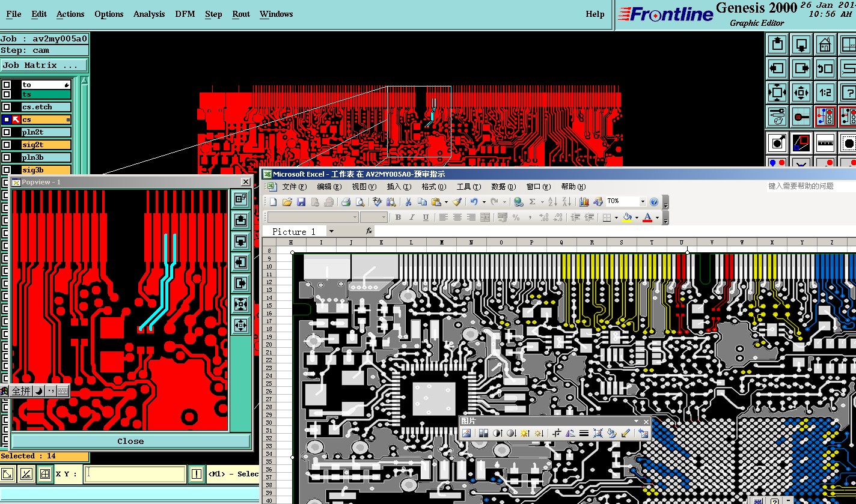Click the pan right icon in Popview
856x504 pixels.
240,283
